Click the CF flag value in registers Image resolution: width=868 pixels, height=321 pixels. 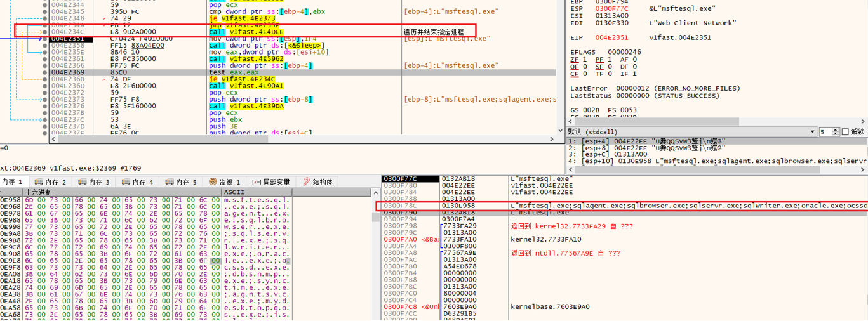[585, 74]
